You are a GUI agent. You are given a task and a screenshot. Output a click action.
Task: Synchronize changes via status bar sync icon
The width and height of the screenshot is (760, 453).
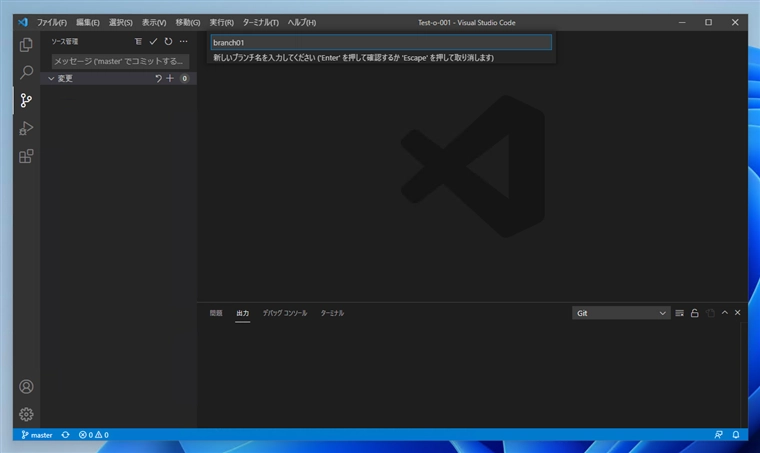pyautogui.click(x=65, y=435)
